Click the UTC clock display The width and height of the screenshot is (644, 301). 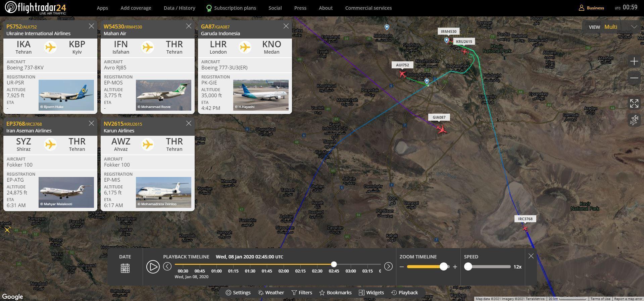(626, 7)
